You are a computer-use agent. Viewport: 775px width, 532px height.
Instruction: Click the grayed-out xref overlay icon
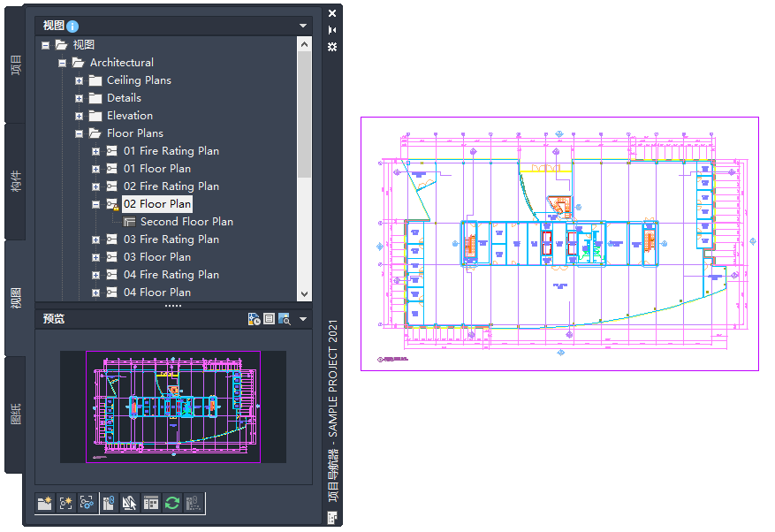click(194, 504)
